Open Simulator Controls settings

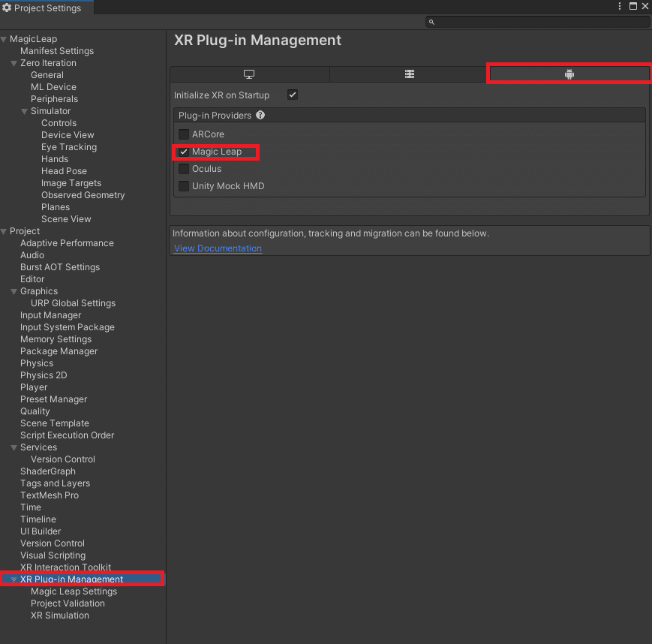[59, 123]
